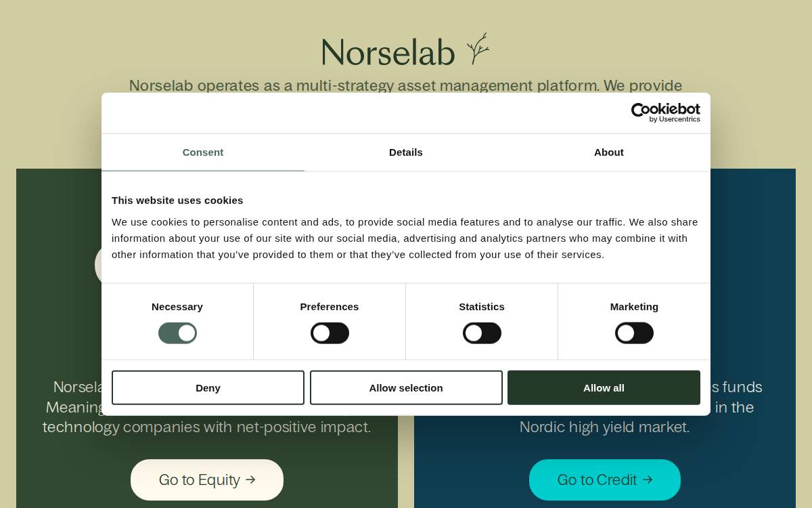Enable the Preferences cookies switch
This screenshot has height=508, width=812.
330,333
